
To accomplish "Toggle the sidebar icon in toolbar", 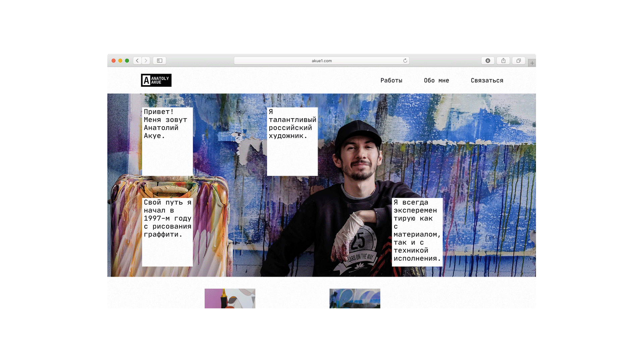I will pos(160,61).
